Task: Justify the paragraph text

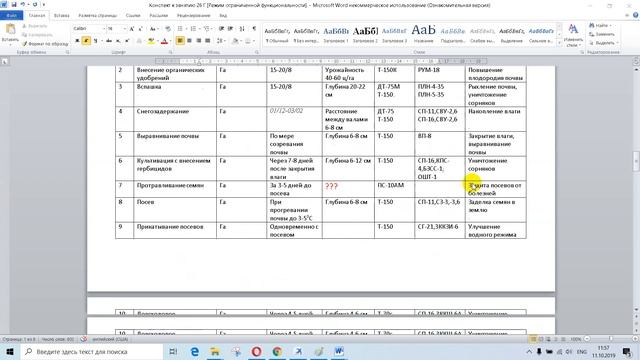Action: tap(207, 41)
